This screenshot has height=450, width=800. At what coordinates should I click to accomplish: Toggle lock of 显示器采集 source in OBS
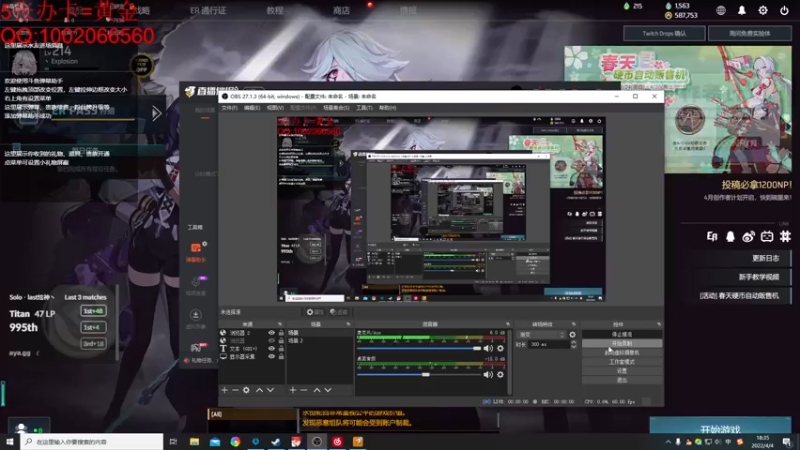point(281,357)
